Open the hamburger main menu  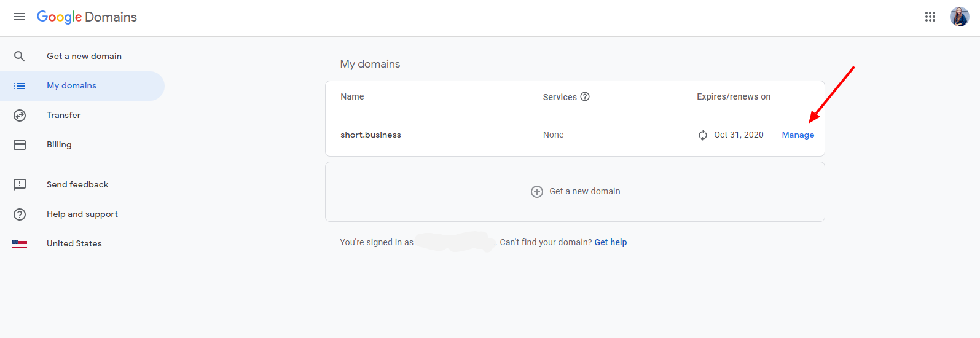point(20,17)
